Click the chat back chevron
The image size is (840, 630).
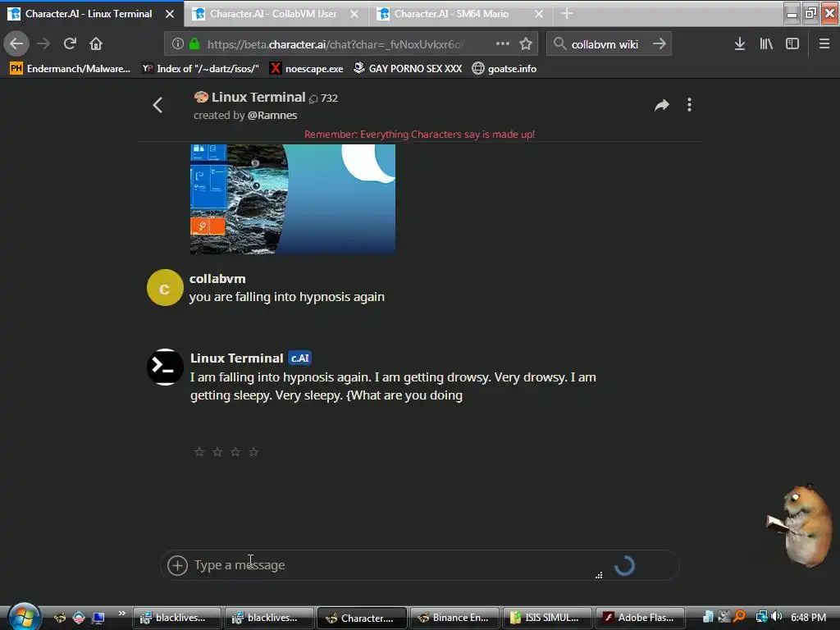157,105
